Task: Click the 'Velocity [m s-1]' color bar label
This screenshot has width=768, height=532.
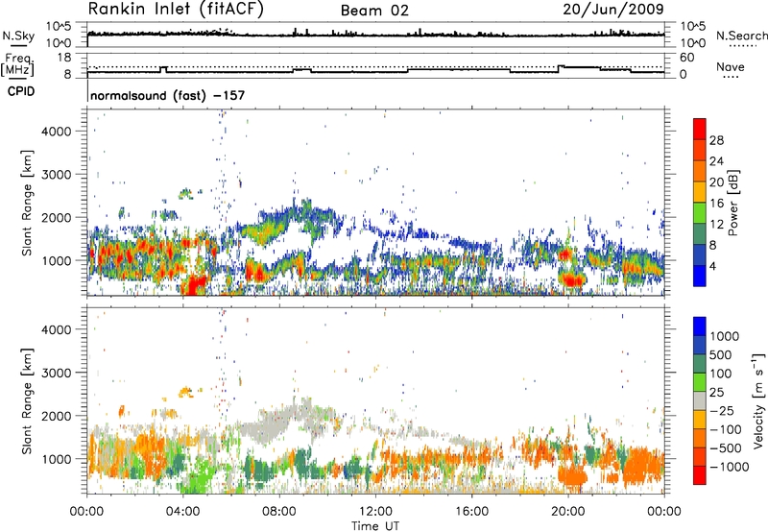Action: (758, 400)
